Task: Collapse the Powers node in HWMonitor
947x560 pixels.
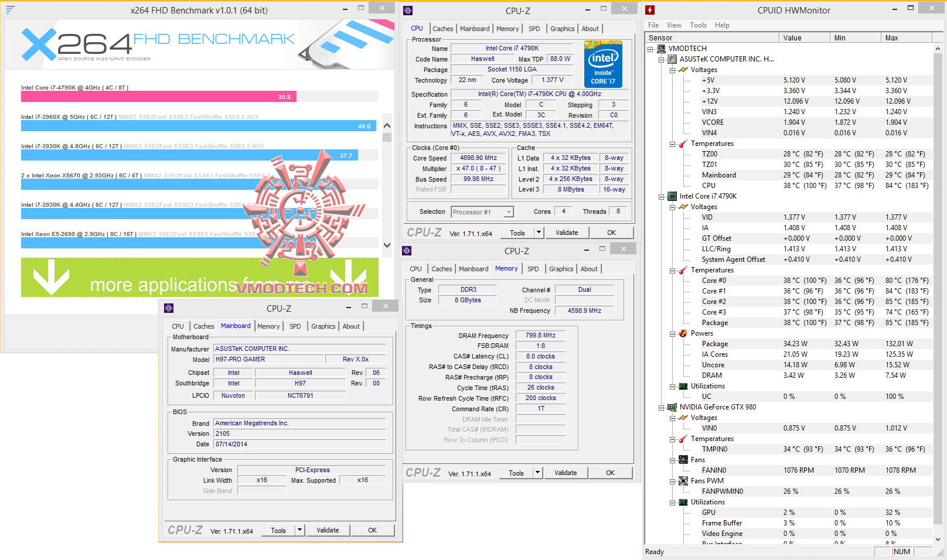Action: click(673, 333)
